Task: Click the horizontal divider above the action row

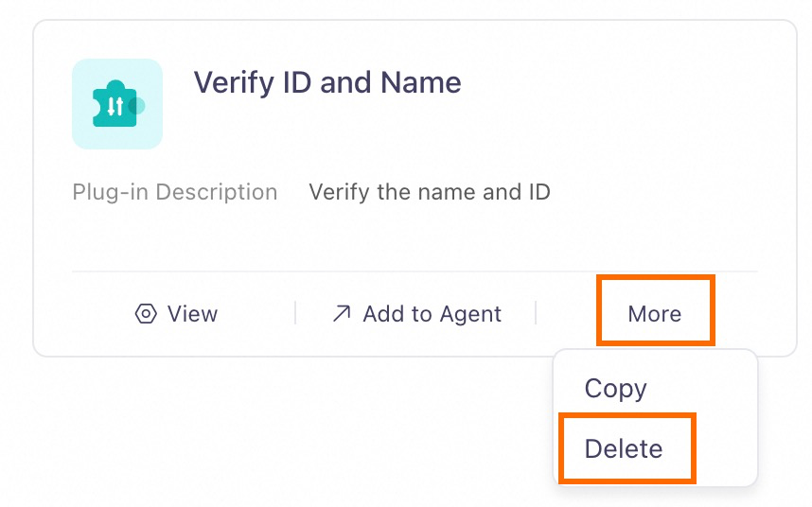Action: (x=415, y=271)
